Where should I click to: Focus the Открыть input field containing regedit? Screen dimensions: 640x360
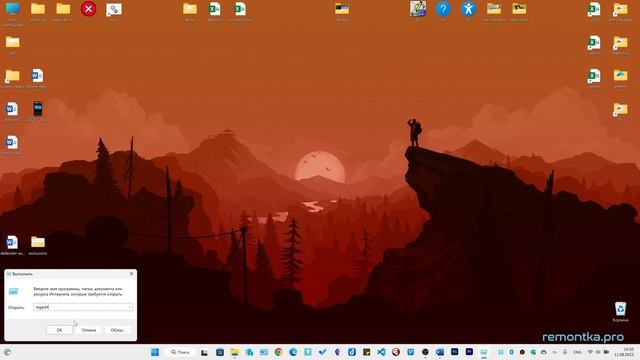pyautogui.click(x=83, y=307)
